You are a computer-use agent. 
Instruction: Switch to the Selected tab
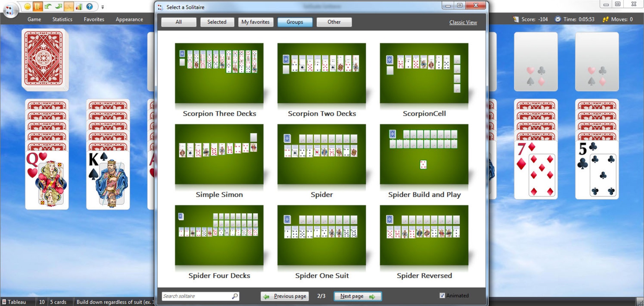click(x=217, y=22)
